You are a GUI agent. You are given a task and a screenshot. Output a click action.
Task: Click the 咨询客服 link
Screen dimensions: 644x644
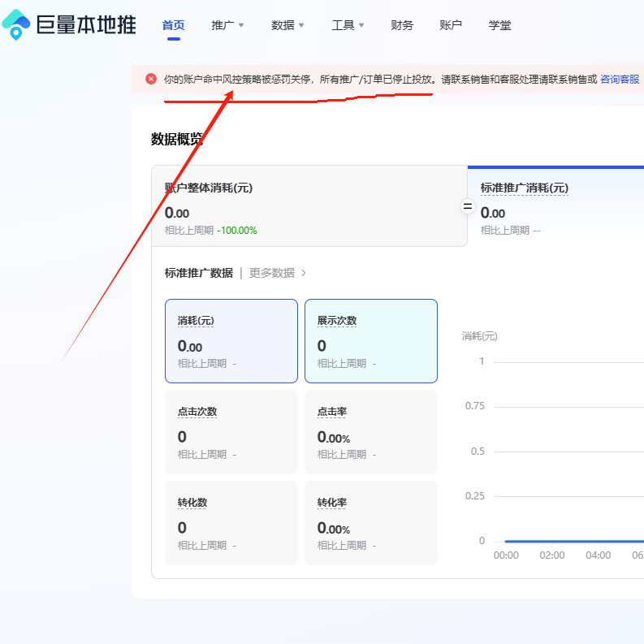click(620, 80)
